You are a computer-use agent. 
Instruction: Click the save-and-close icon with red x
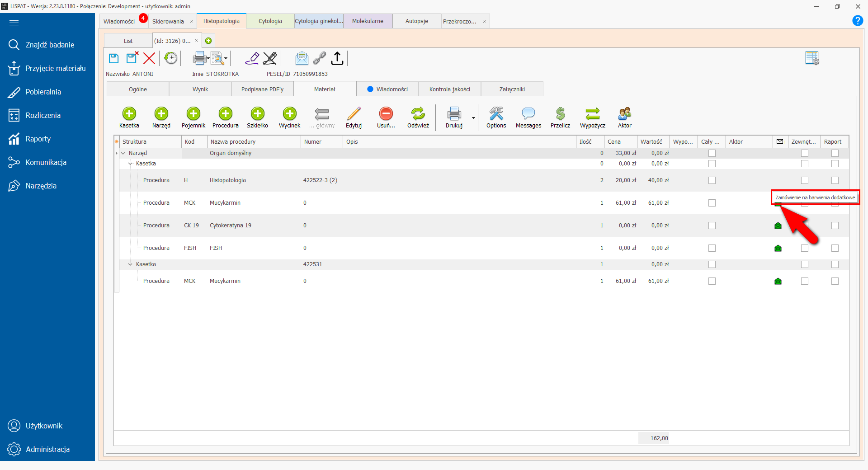point(132,58)
